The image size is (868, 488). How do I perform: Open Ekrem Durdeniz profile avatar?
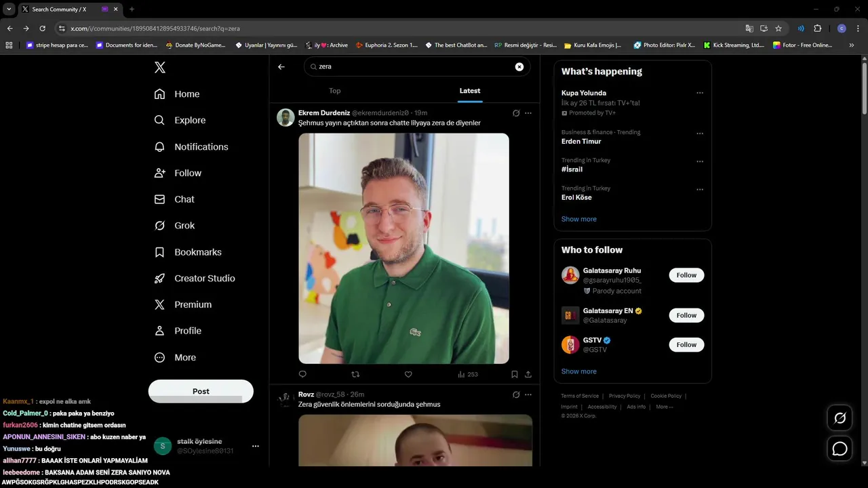285,117
